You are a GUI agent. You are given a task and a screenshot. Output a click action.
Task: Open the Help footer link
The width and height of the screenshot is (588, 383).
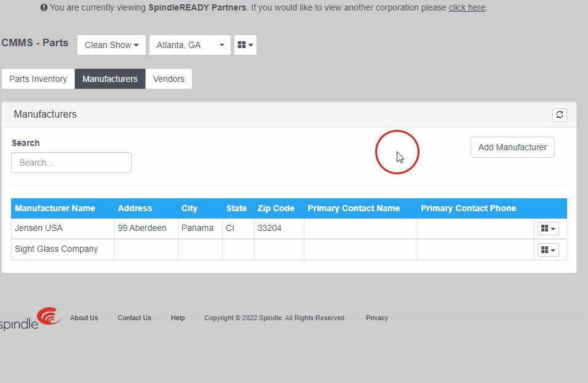tap(178, 318)
